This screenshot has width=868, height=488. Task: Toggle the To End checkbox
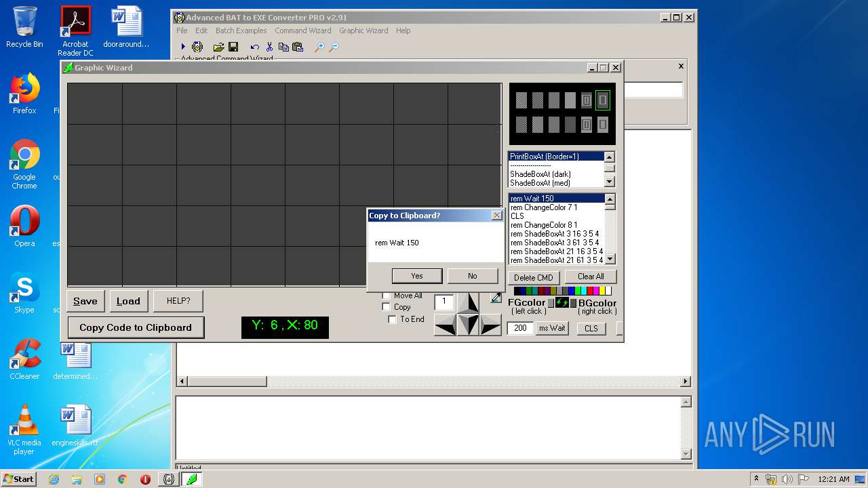pos(392,319)
